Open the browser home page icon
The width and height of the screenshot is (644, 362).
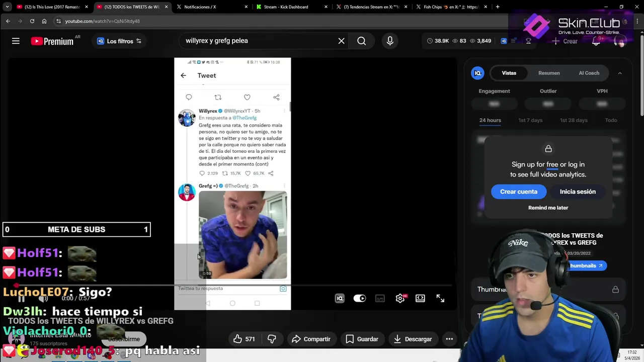[44, 21]
